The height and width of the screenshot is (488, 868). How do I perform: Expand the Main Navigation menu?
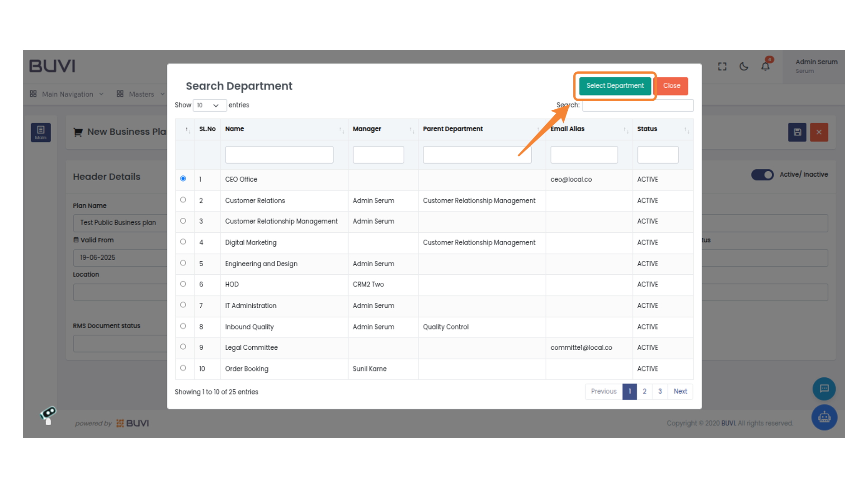(67, 94)
